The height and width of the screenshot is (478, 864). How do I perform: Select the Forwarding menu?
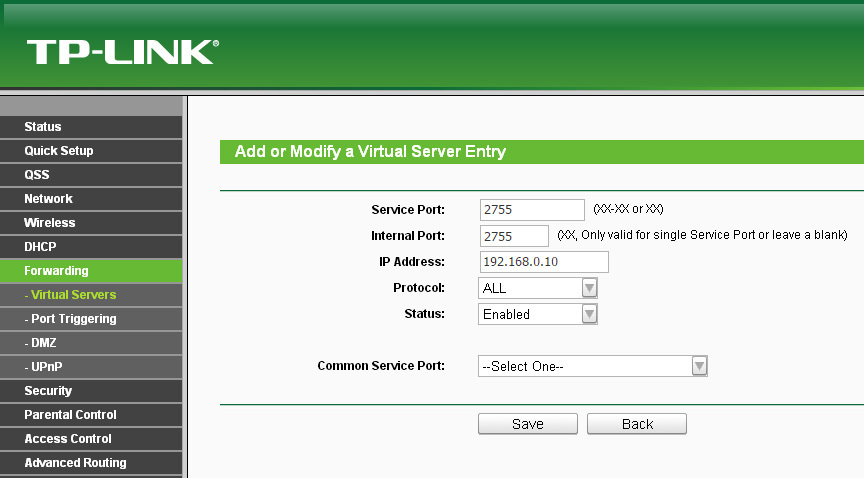[x=91, y=271]
